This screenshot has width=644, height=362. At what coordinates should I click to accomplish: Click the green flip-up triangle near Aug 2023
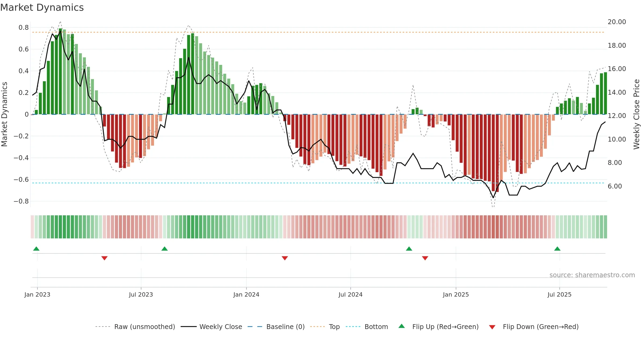point(164,249)
